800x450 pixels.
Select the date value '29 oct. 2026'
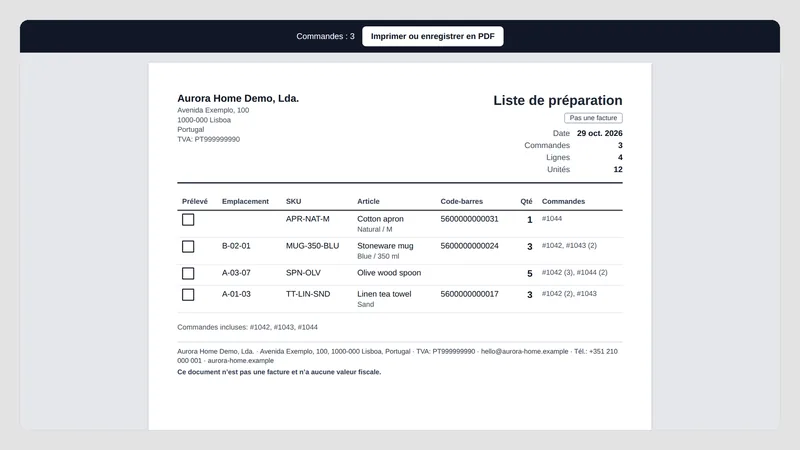tap(599, 133)
